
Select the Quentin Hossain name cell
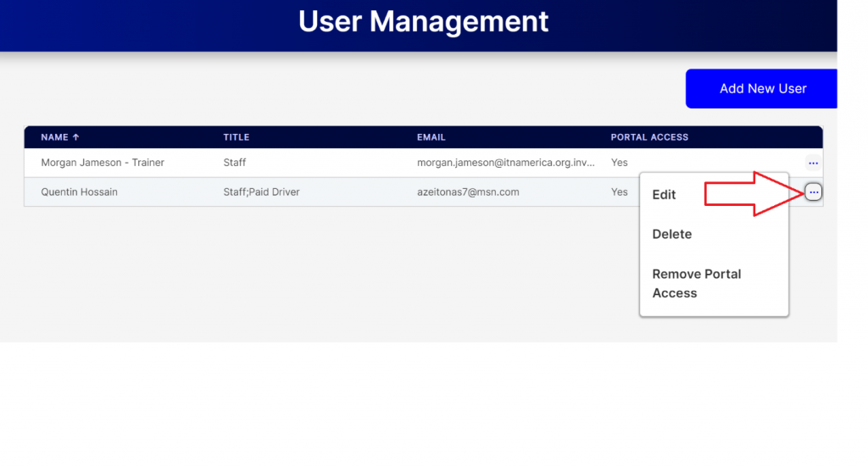(x=79, y=192)
